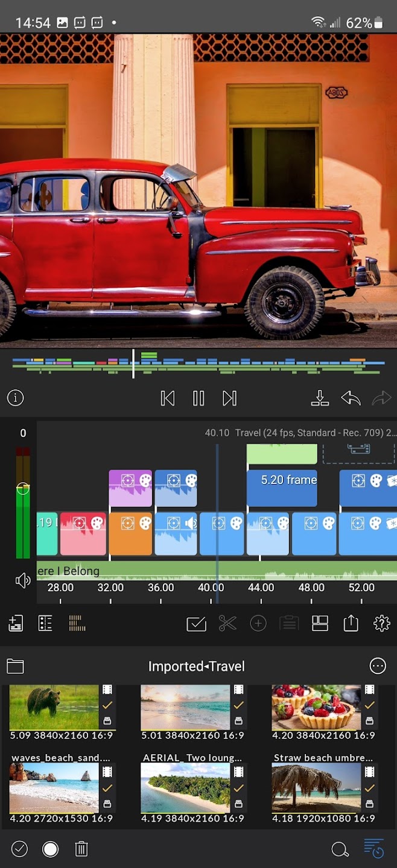Open the three-dot library options menu
The height and width of the screenshot is (868, 397).
click(378, 666)
